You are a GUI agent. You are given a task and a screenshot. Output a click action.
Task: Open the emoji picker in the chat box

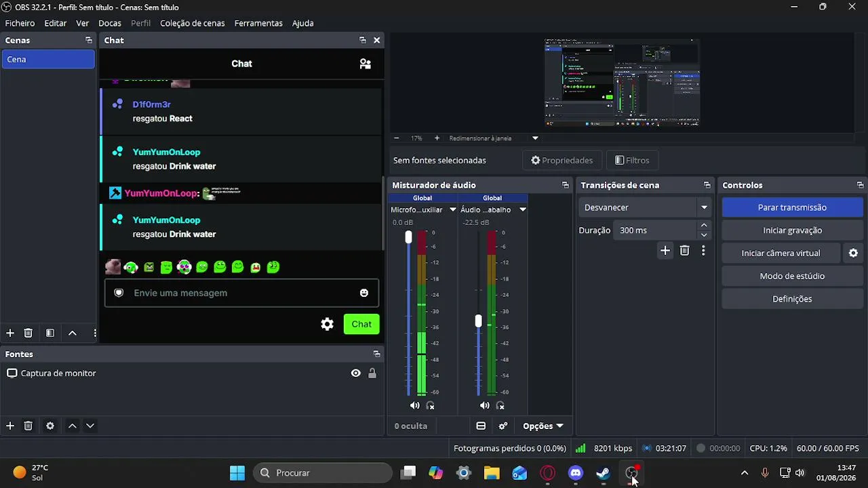[x=364, y=293]
